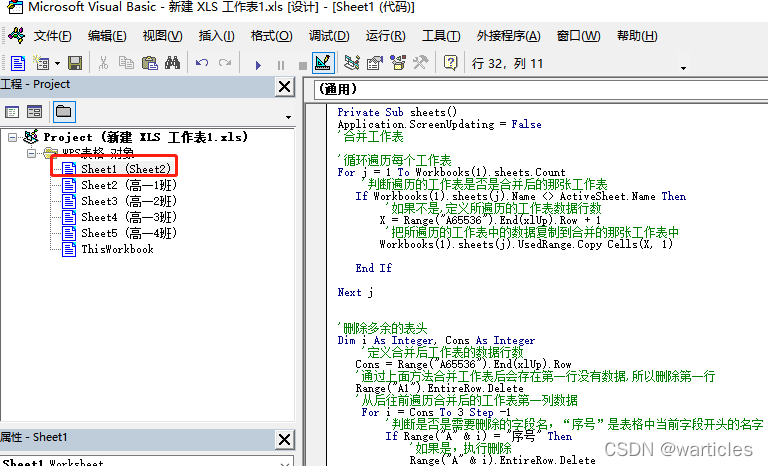Click the Reset stop icon

pyautogui.click(x=303, y=65)
